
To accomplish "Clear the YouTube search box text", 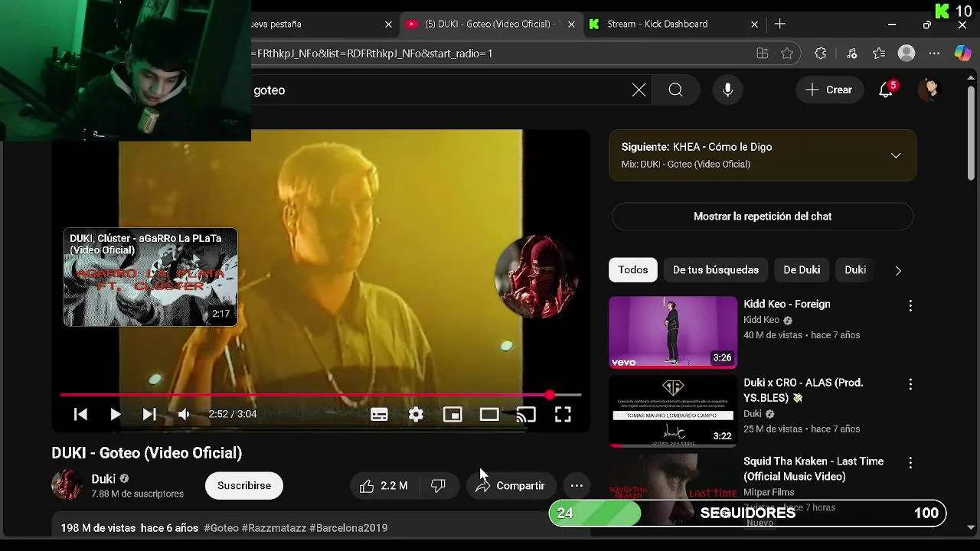I will [x=639, y=90].
